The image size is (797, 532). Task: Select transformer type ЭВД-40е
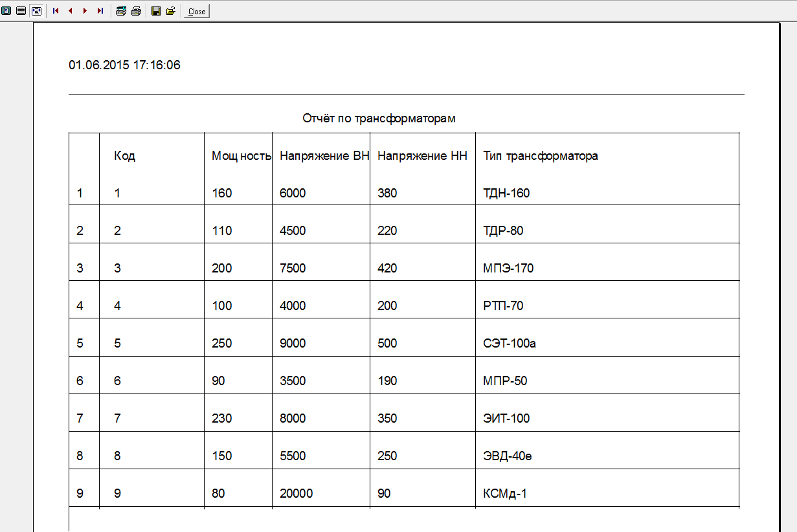[507, 456]
